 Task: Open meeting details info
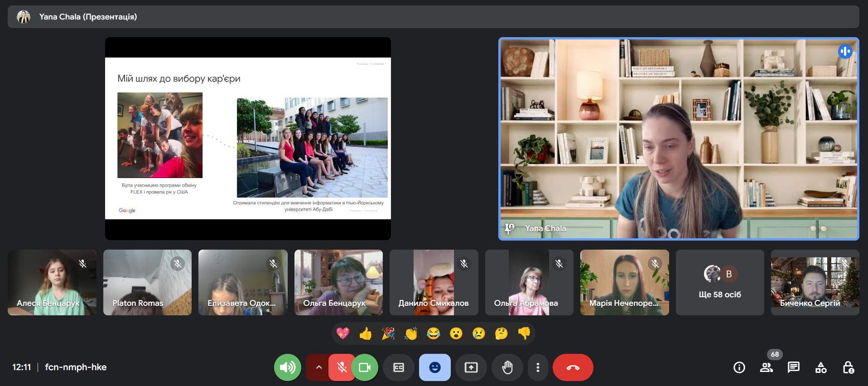739,367
